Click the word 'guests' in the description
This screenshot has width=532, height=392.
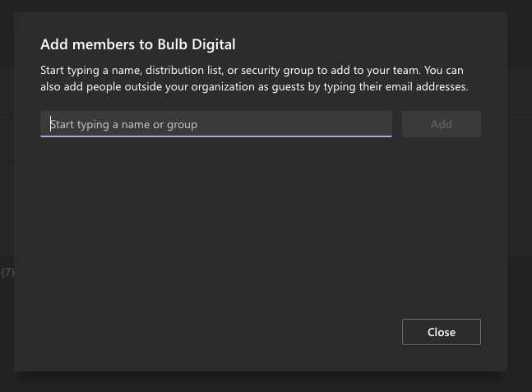(x=288, y=87)
